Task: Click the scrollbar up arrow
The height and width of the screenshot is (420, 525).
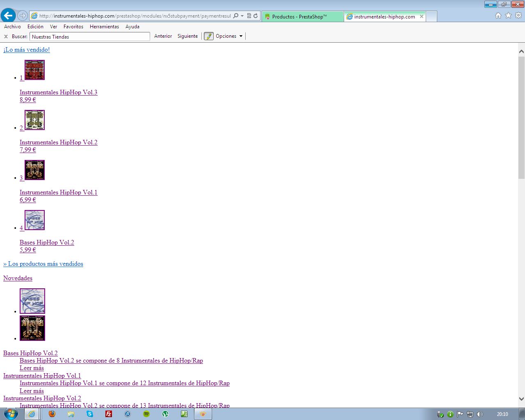Action: (x=521, y=52)
